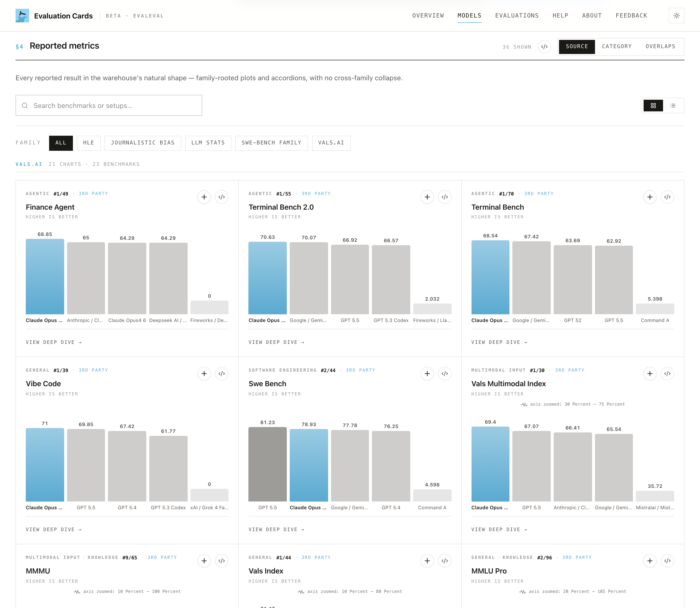
Task: Select the Source view tab
Action: [577, 46]
